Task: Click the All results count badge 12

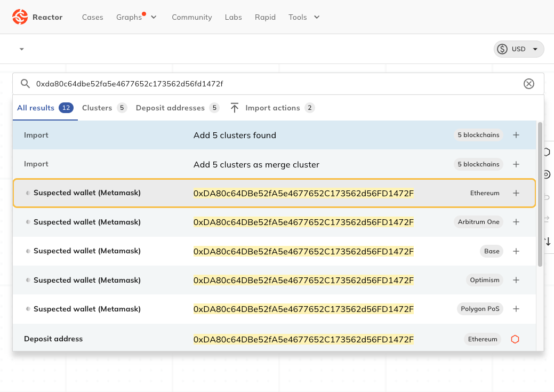Action: point(66,108)
